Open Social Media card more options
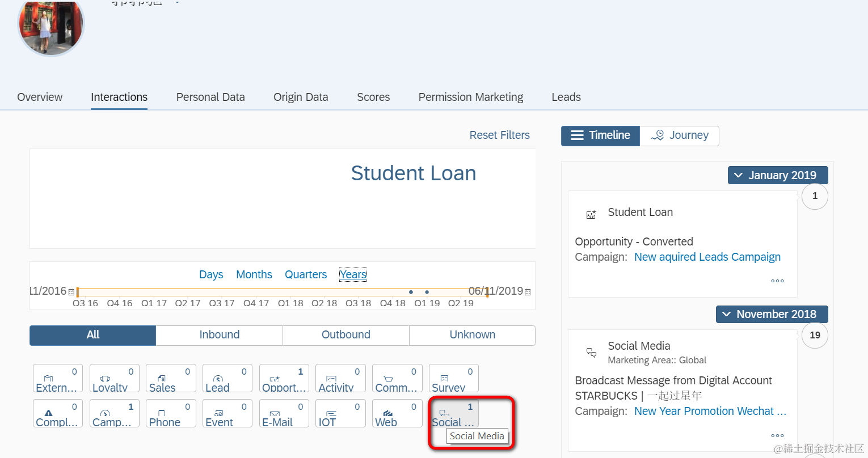This screenshot has height=458, width=868. (x=777, y=435)
